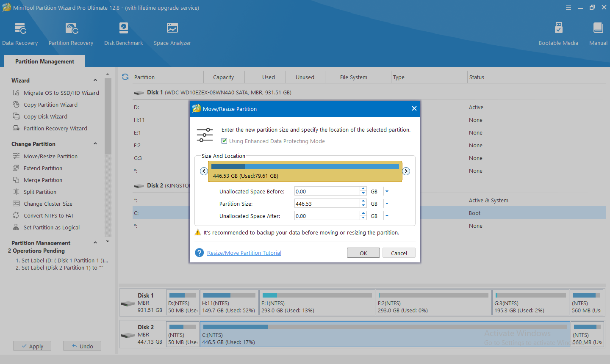
Task: Select the G:3 partition block in Disk 1 map
Action: tap(531, 302)
